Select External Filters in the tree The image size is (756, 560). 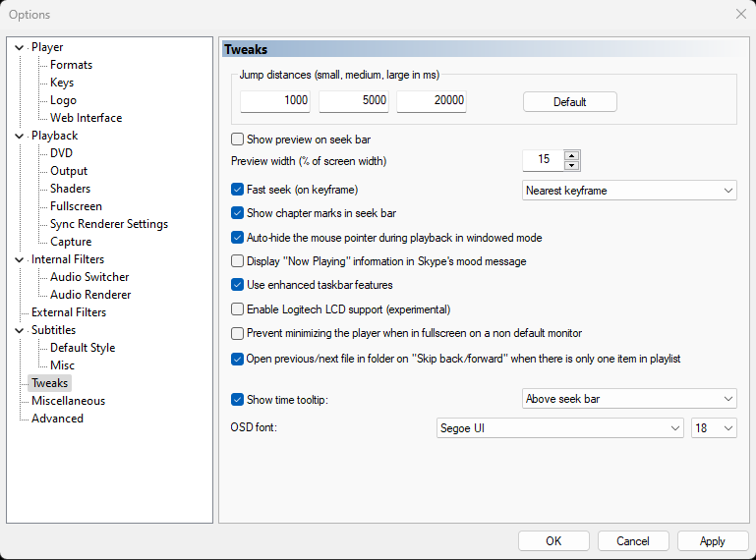pos(69,312)
